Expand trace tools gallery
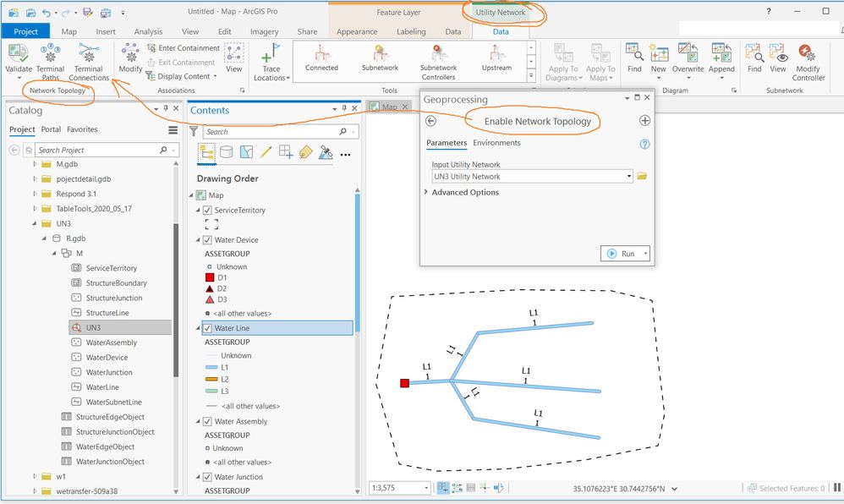This screenshot has width=844, height=504. (x=531, y=76)
